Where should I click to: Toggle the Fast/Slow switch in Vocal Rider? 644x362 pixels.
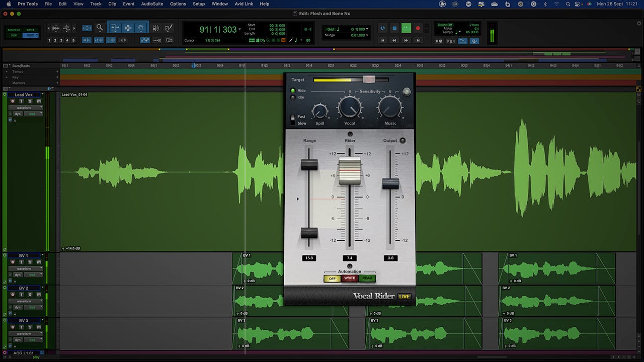coord(293,120)
